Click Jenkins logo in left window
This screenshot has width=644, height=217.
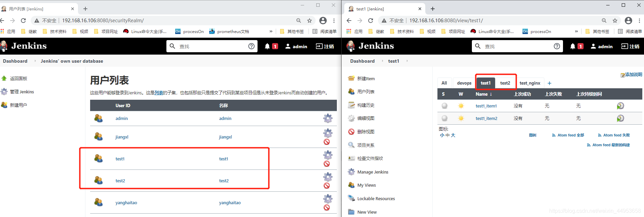pos(24,46)
